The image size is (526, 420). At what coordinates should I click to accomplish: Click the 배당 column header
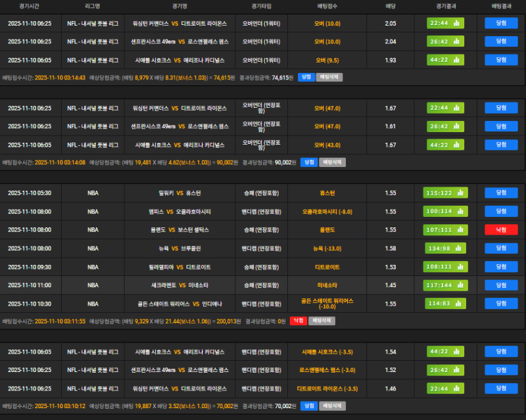click(x=391, y=5)
